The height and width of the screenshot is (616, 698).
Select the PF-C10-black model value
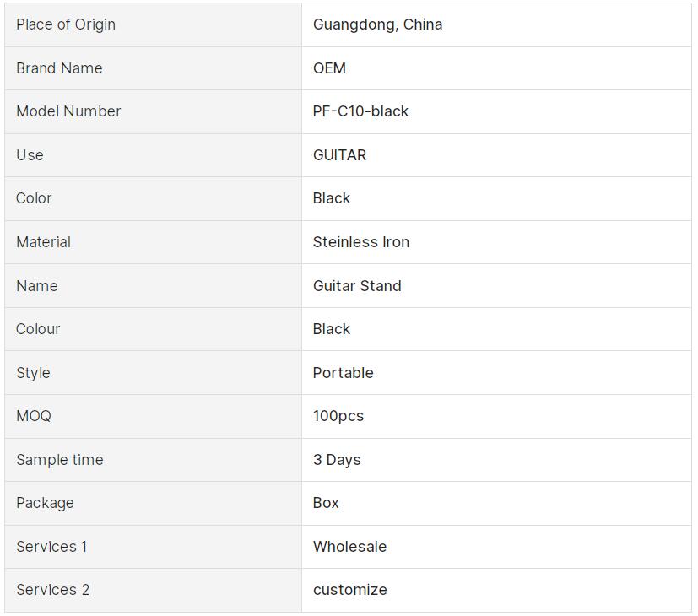(x=360, y=111)
